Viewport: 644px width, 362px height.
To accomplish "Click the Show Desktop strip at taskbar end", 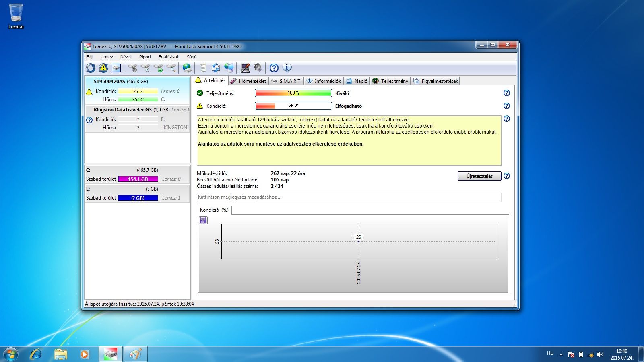I will click(641, 354).
